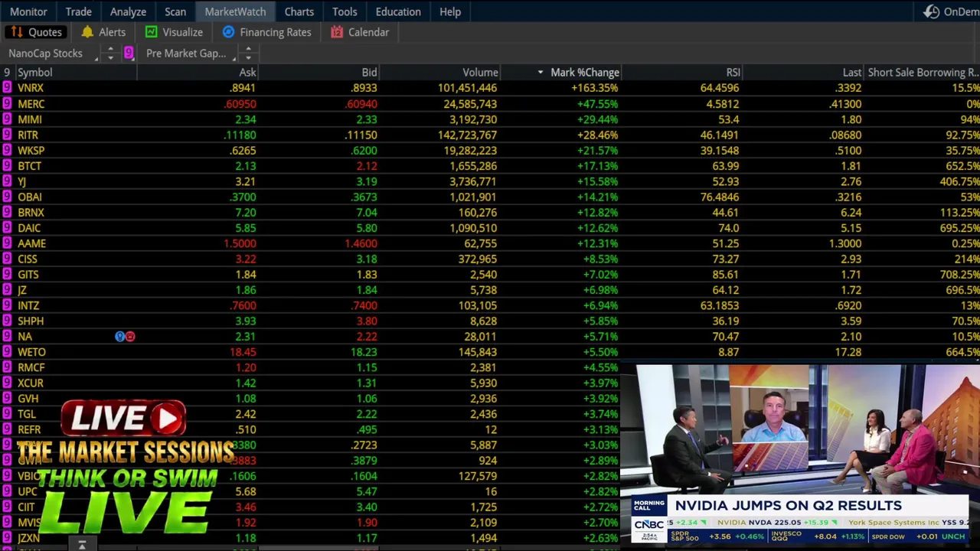Viewport: 980px width, 551px height.
Task: Click the red phone icon in NA row
Action: coord(130,337)
